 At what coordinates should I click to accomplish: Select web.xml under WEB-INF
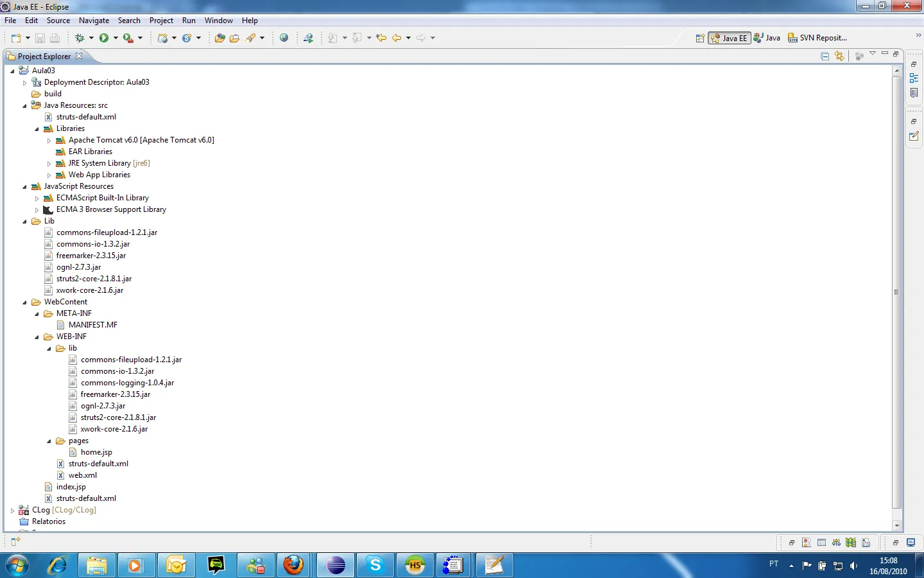83,475
